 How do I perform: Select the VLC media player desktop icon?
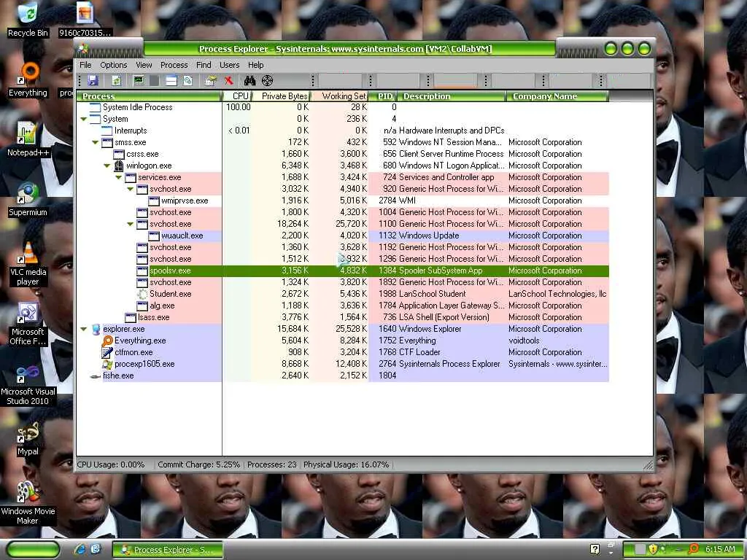[x=28, y=264]
